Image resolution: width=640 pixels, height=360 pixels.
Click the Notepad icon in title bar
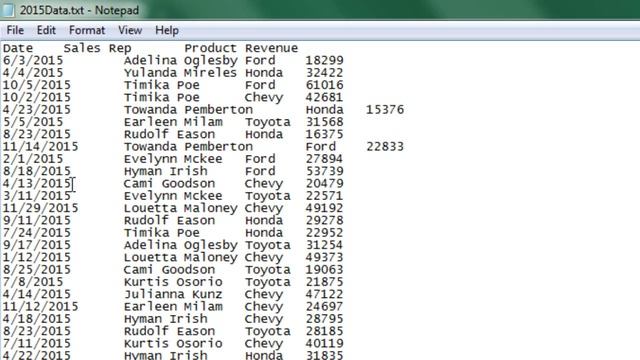click(7, 10)
